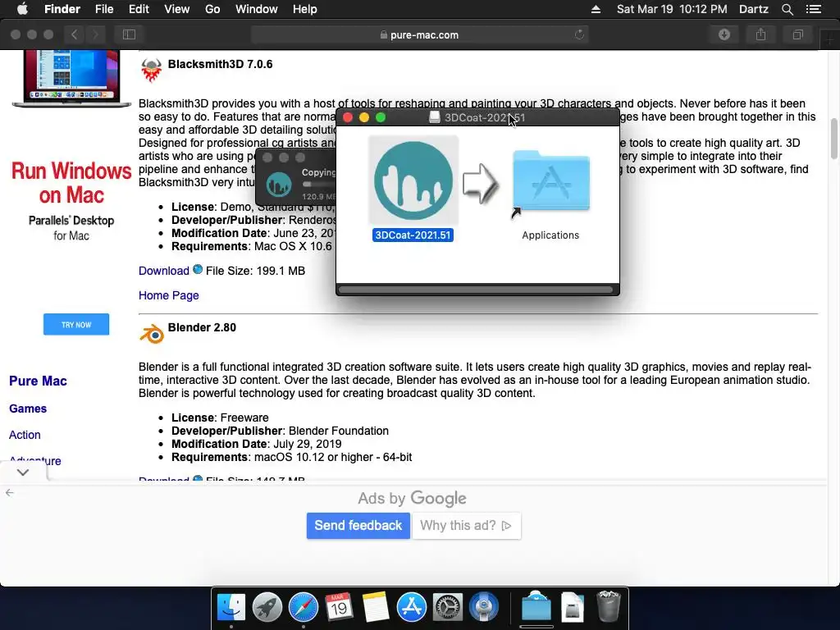
Task: Collapse the ad using chevron down
Action: 22,472
